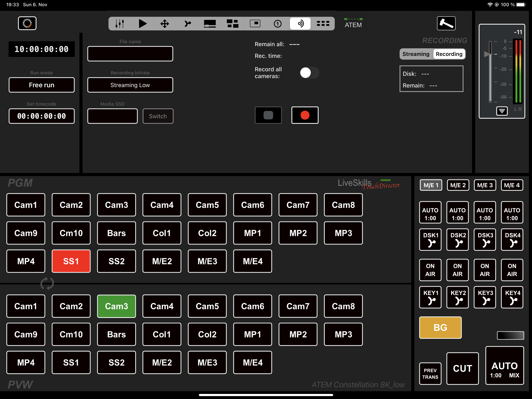
Task: Select Cam5 on the PGM bus
Action: tap(207, 205)
